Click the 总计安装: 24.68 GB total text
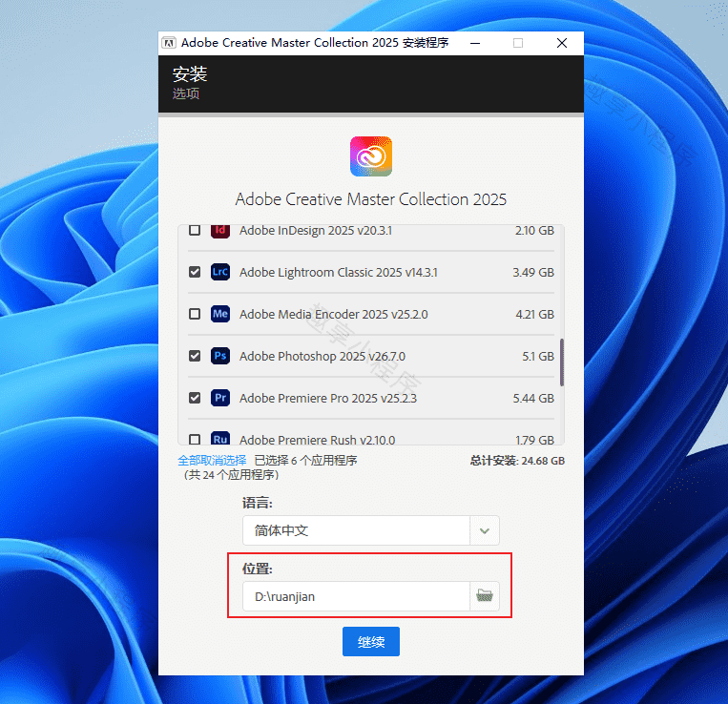The width and height of the screenshot is (728, 704). pyautogui.click(x=517, y=461)
